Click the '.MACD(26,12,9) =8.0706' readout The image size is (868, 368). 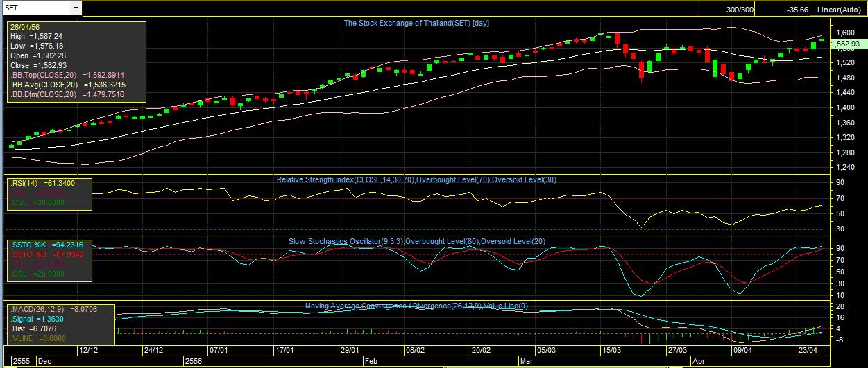[x=53, y=309]
